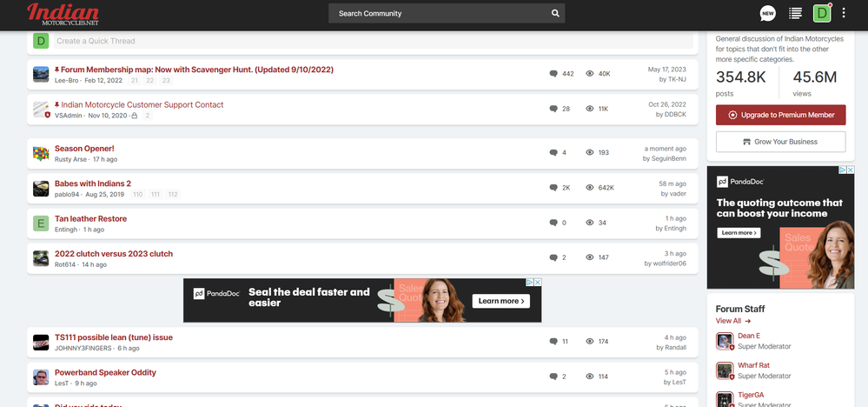Image resolution: width=868 pixels, height=407 pixels.
Task: Open the NEW posts bubble icon
Action: 768,13
